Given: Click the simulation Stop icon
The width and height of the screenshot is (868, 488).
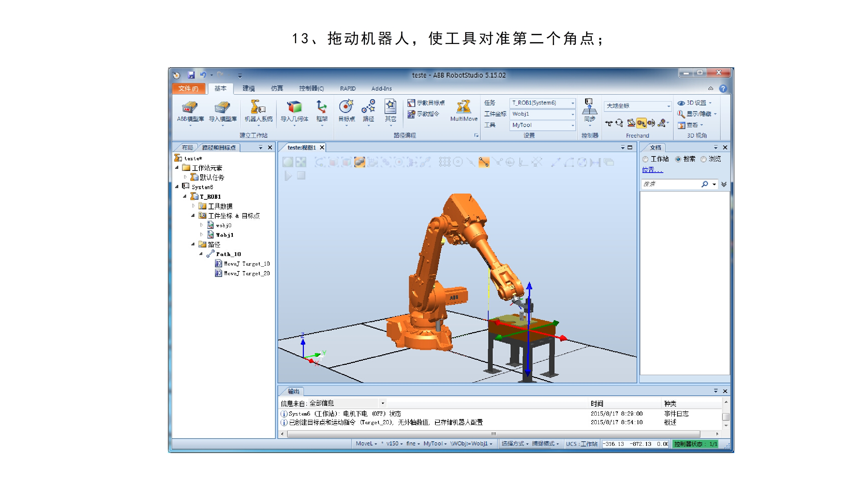Looking at the screenshot, I should [x=301, y=176].
